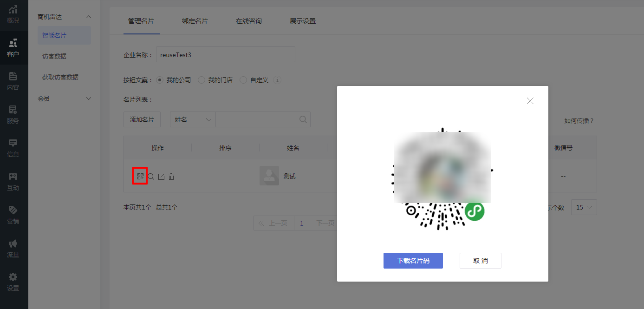The image size is (644, 309).
Task: Open the 如何传播？ help link
Action: pos(579,121)
